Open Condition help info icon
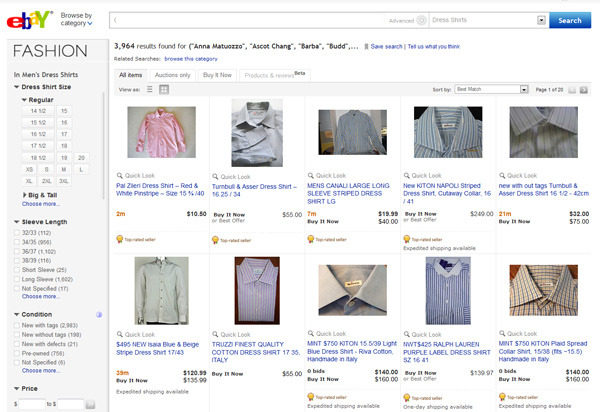This screenshot has height=412, width=600. click(99, 314)
